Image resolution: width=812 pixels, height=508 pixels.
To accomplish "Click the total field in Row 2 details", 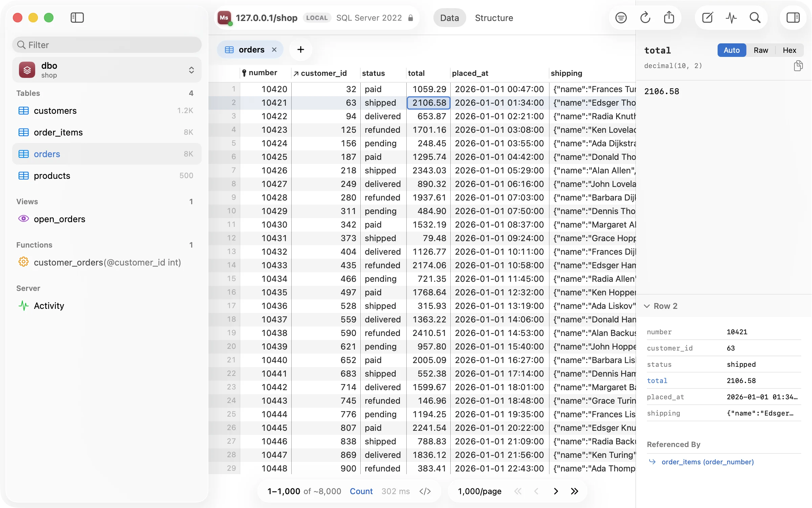I will tap(723, 381).
